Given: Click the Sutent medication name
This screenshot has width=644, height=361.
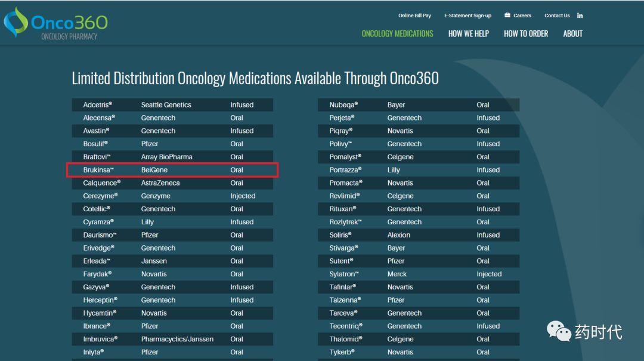Looking at the screenshot, I should (x=341, y=261).
